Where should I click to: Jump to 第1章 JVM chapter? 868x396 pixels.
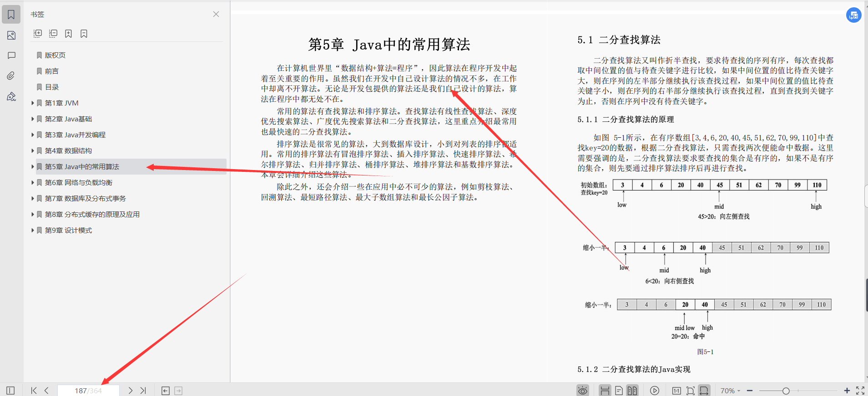(61, 103)
